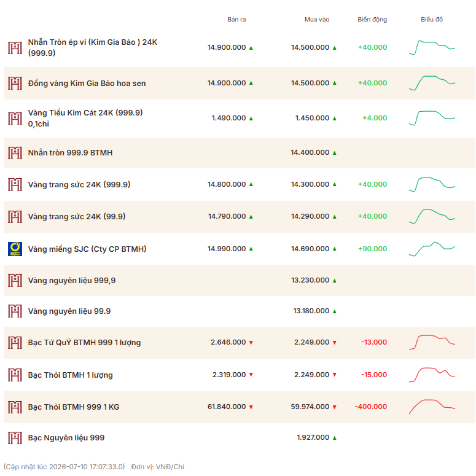Click green up arrow next to 14.990.000
The width and height of the screenshot is (476, 476).
coord(251,249)
